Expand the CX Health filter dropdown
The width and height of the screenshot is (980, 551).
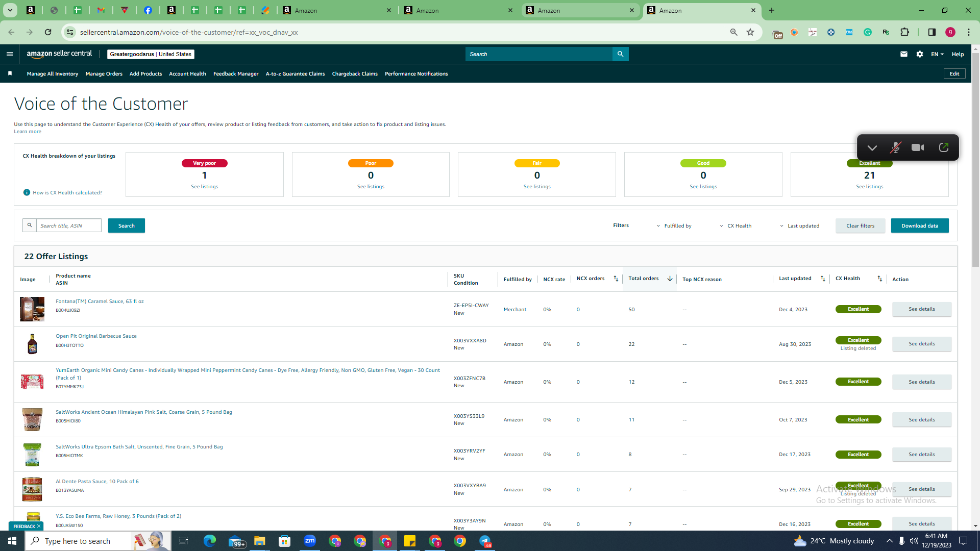click(x=736, y=226)
